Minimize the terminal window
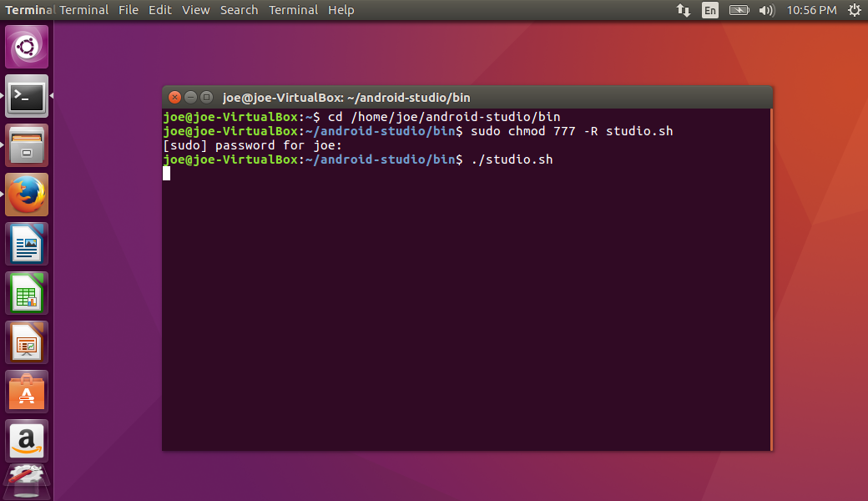 190,98
